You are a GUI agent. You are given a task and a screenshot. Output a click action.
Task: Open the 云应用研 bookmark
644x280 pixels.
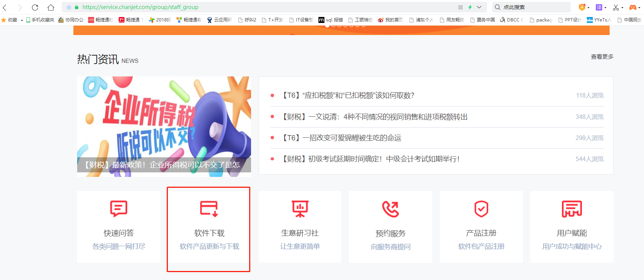(219, 20)
